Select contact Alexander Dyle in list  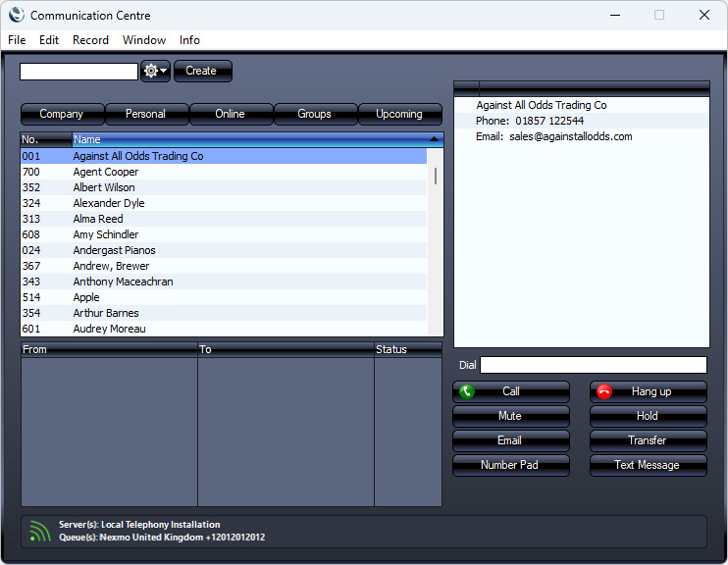109,203
